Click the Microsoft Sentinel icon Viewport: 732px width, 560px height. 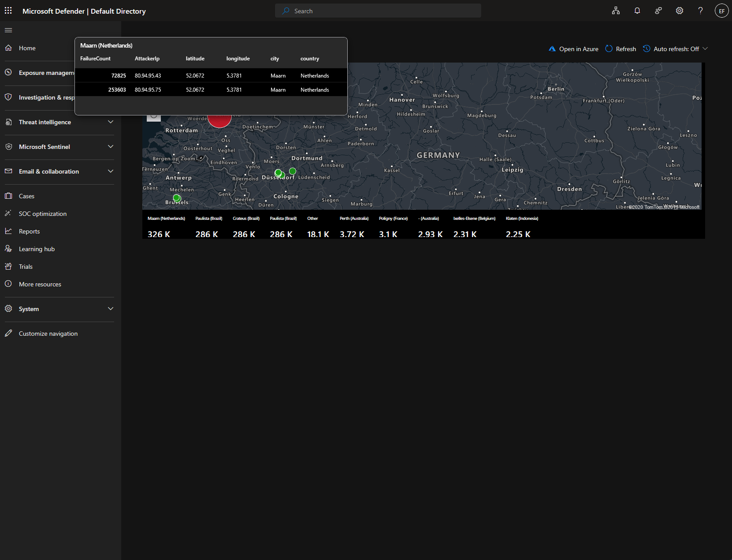(8, 147)
